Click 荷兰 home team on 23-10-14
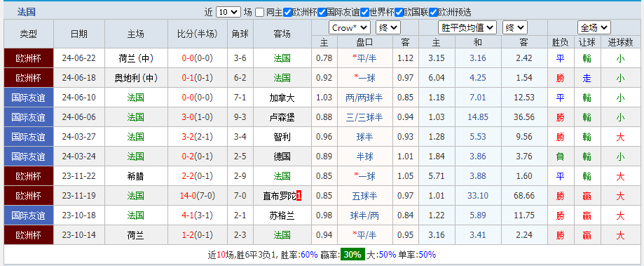 pos(135,235)
